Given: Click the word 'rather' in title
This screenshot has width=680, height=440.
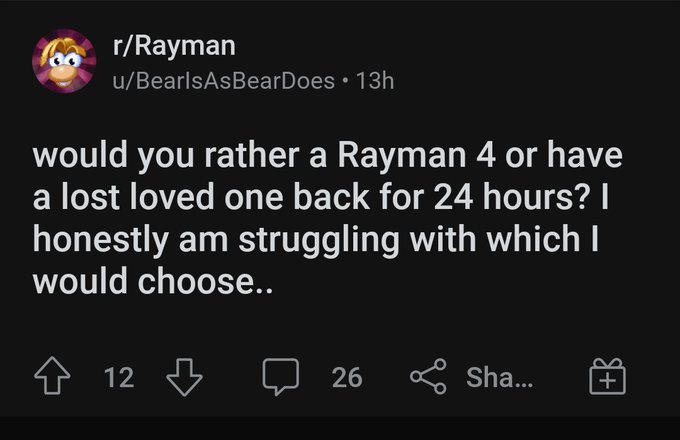Looking at the screenshot, I should 252,156.
